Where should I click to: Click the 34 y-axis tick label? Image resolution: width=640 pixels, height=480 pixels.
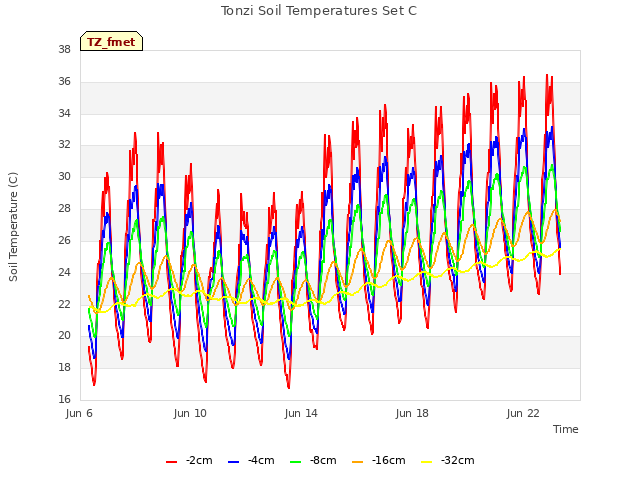[x=64, y=113]
